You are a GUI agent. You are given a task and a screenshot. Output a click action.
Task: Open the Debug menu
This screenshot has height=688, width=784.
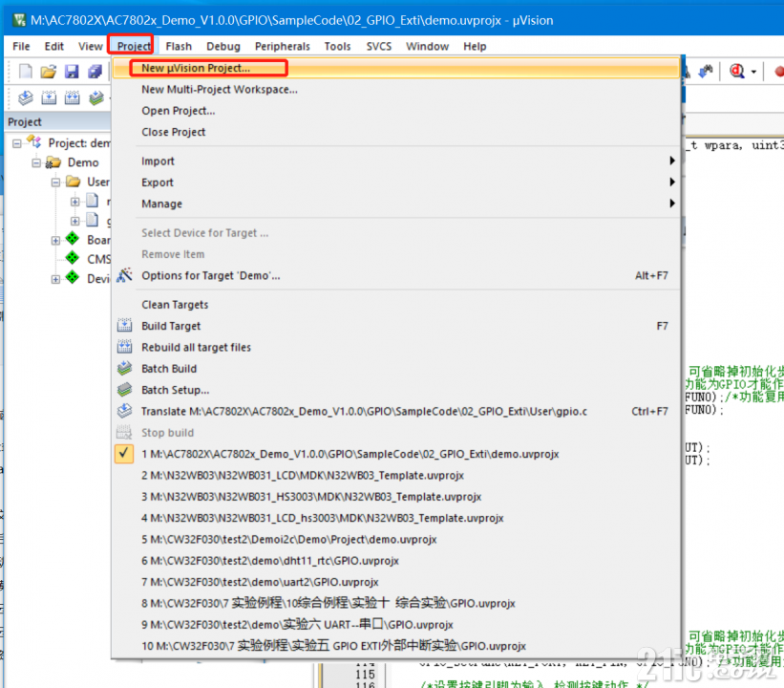(223, 46)
